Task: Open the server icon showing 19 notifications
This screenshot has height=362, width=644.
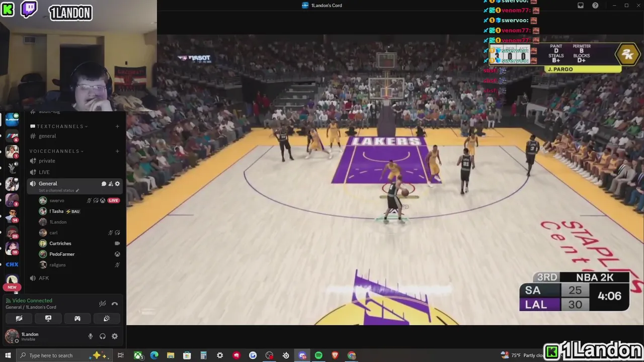Action: (x=12, y=248)
